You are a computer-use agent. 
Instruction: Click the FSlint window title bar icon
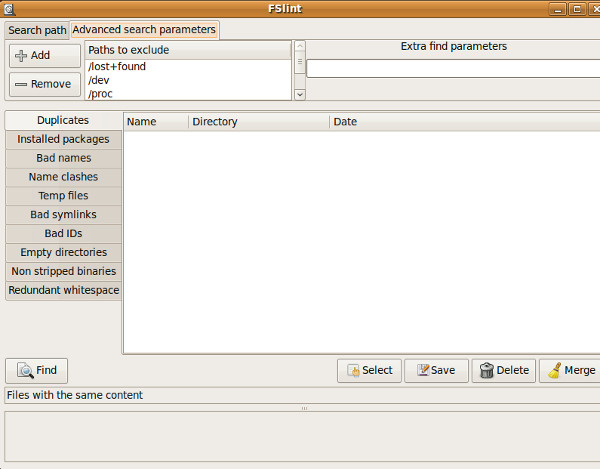[9, 9]
